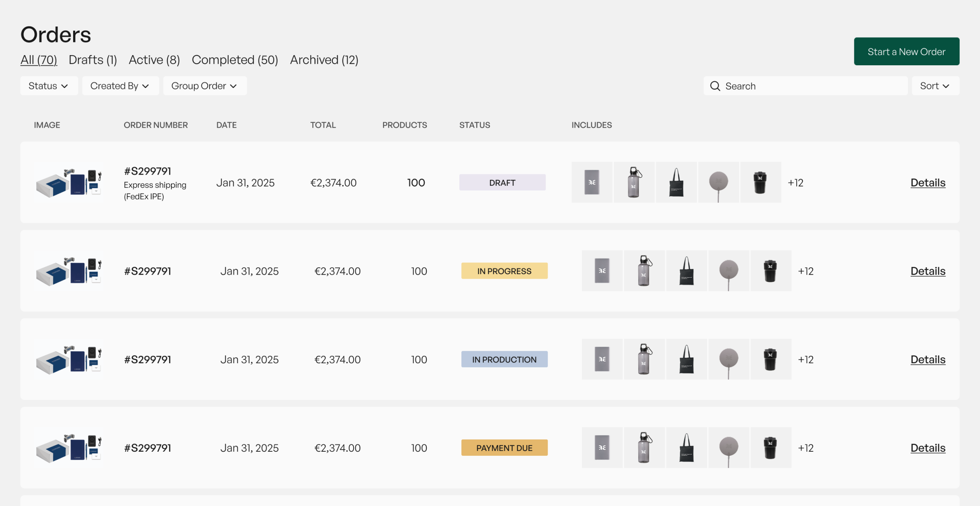Screen dimensions: 980x506
Task: Click the notebook thumbnail in IN PRODUCTION order
Action: coord(602,359)
